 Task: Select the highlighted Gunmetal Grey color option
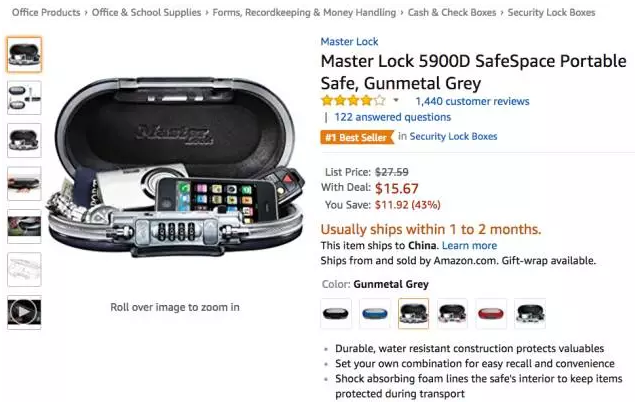click(413, 313)
